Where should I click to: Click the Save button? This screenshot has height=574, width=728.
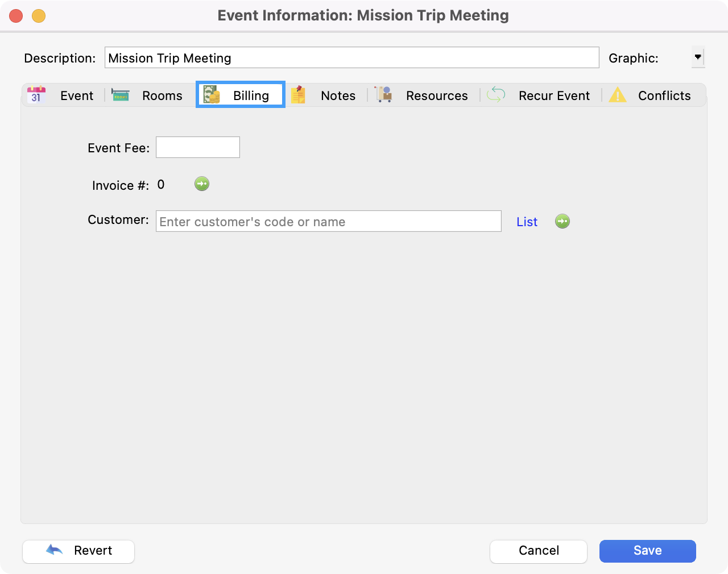point(647,551)
